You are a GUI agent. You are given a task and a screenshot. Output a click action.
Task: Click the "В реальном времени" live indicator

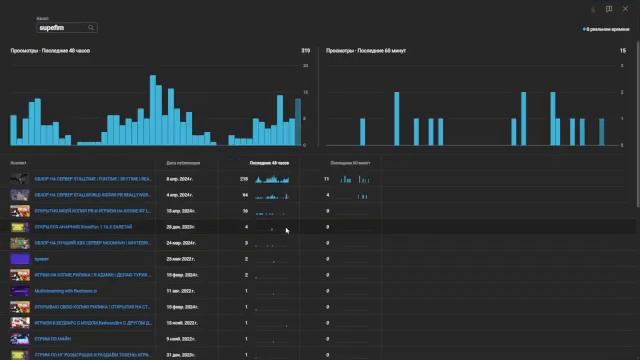pyautogui.click(x=606, y=29)
